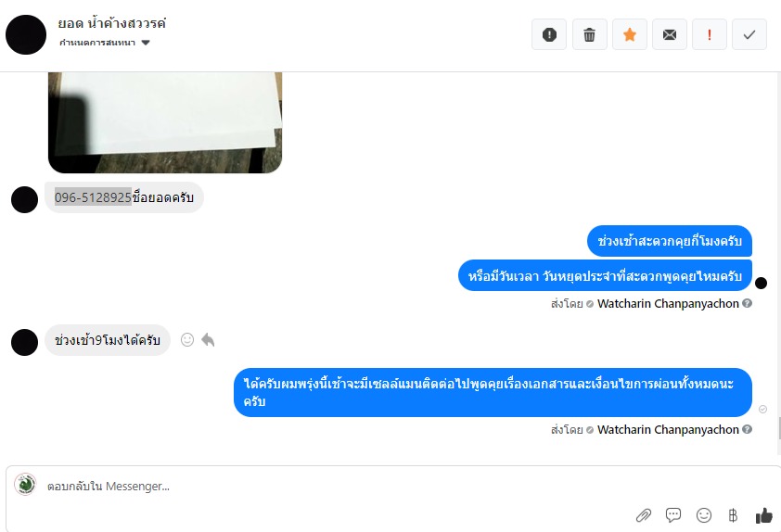
Task: Flag conversation with red exclamation icon
Action: [x=710, y=34]
